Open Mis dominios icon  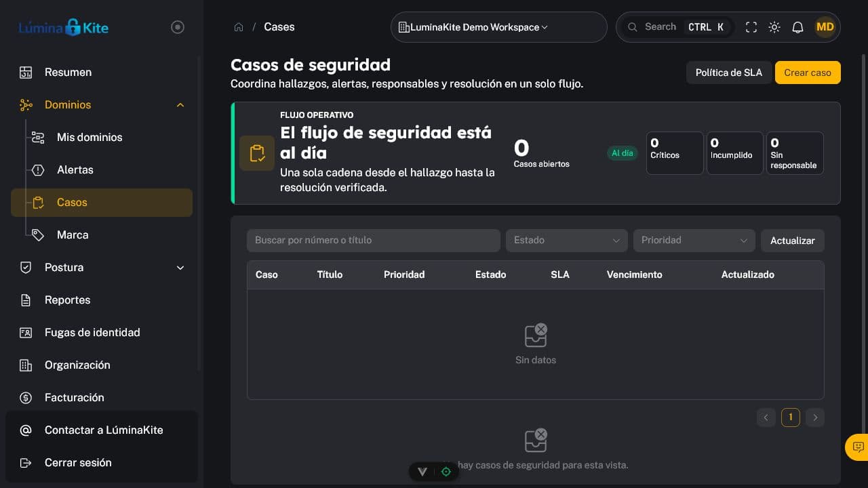[x=38, y=138]
